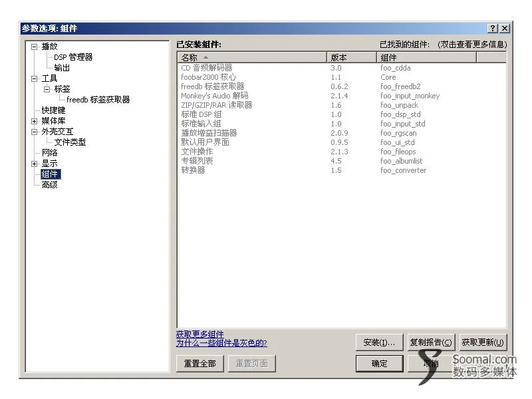The image size is (532, 399).
Task: Open the DSP 管理器 page
Action: tap(73, 57)
